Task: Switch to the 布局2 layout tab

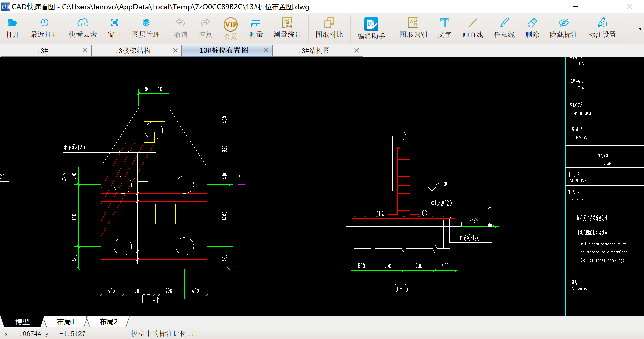Action: (109, 322)
